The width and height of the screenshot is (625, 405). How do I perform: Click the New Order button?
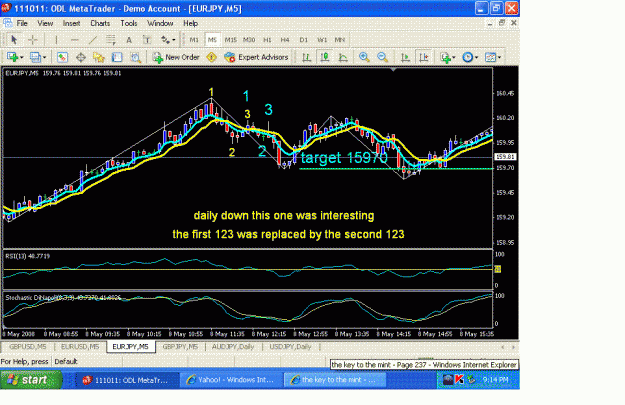(176, 57)
